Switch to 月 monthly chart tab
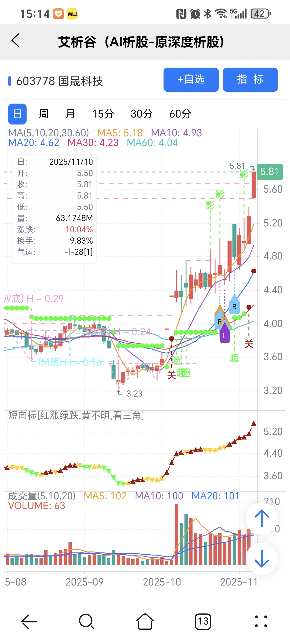290x644 pixels. [x=70, y=114]
